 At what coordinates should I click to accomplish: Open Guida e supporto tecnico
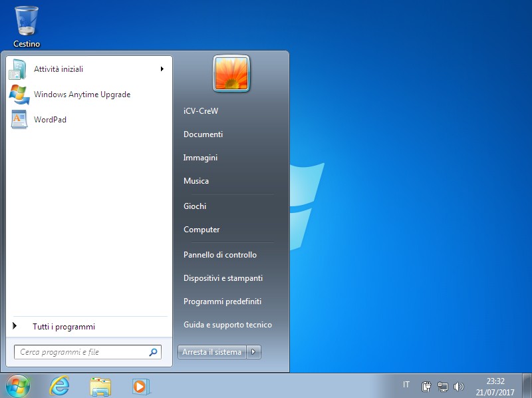[227, 325]
